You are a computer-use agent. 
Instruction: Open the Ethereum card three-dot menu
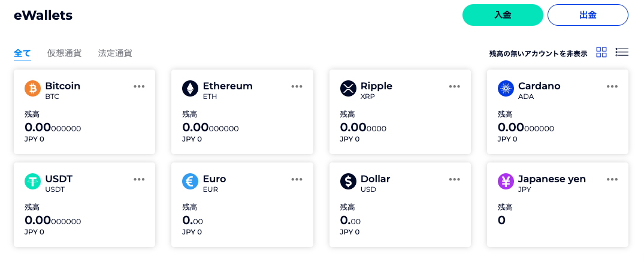(x=297, y=86)
